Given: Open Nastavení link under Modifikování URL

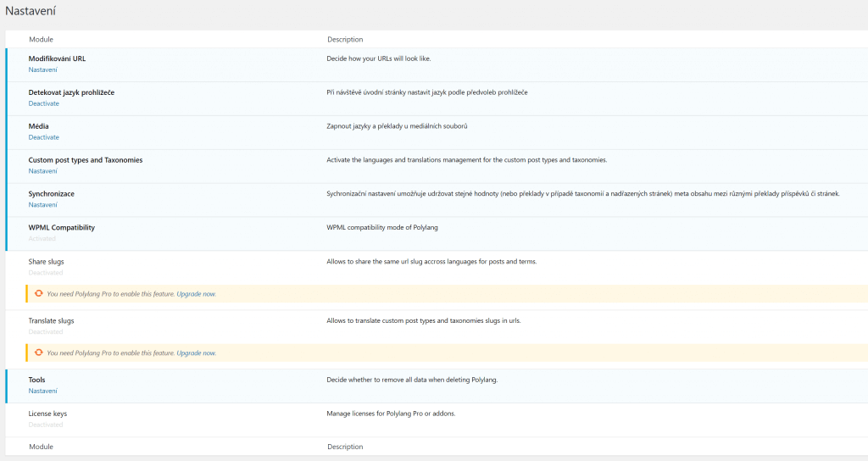Looking at the screenshot, I should [x=42, y=69].
